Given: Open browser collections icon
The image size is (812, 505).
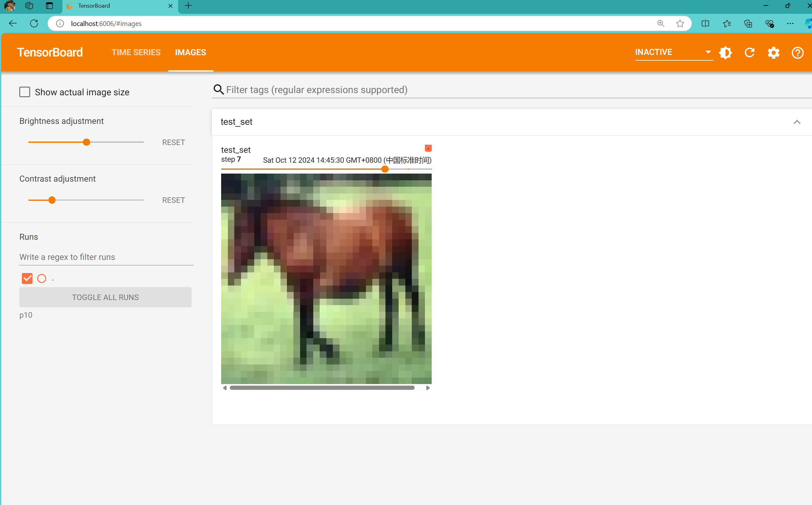Looking at the screenshot, I should [748, 23].
